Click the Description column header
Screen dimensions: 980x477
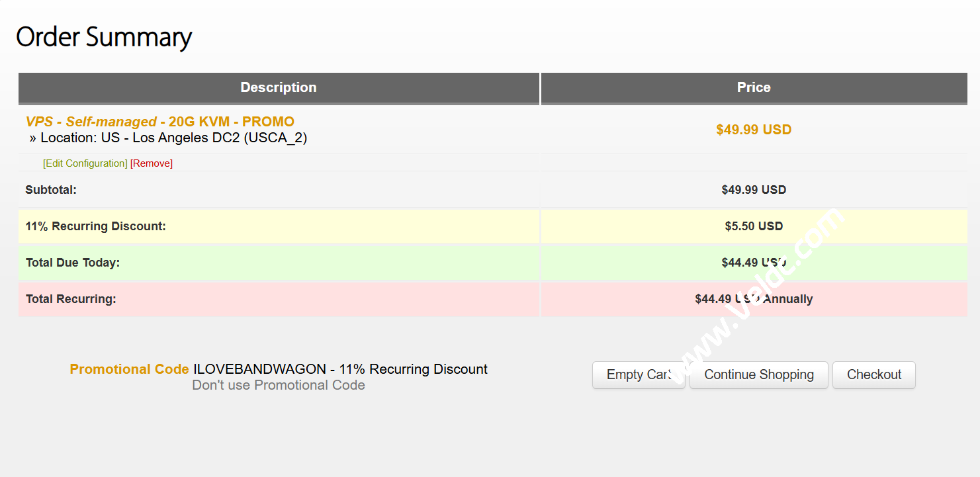[279, 87]
